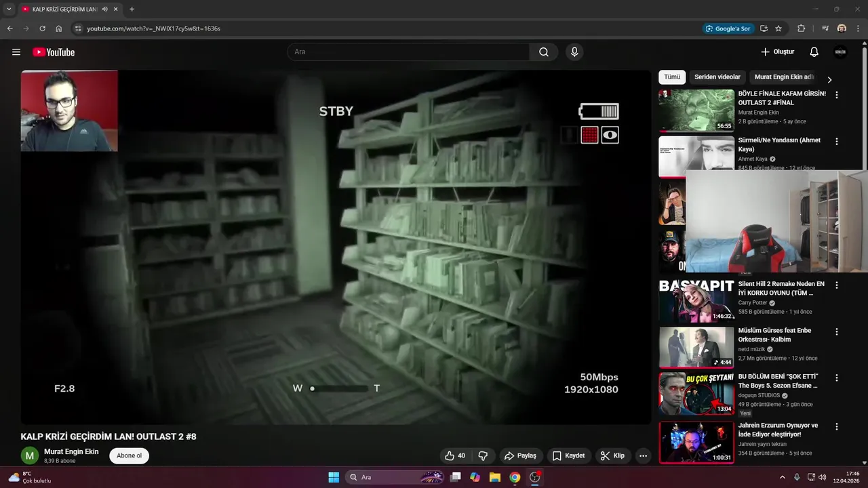
Task: Mute tab via speaker icon on tab
Action: [x=105, y=9]
